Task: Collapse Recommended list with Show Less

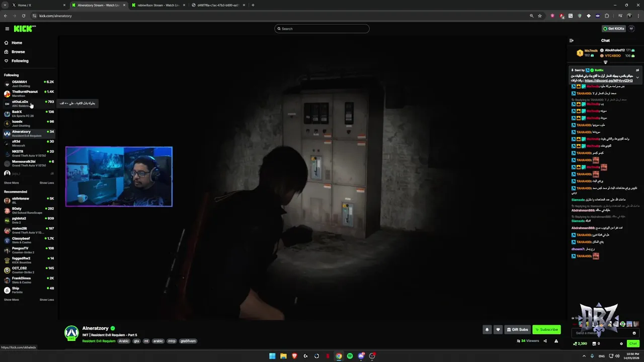Action: (47, 300)
